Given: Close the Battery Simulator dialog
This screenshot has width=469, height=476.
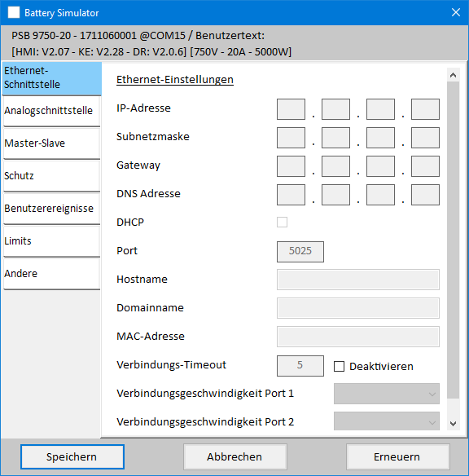Looking at the screenshot, I should (456, 12).
